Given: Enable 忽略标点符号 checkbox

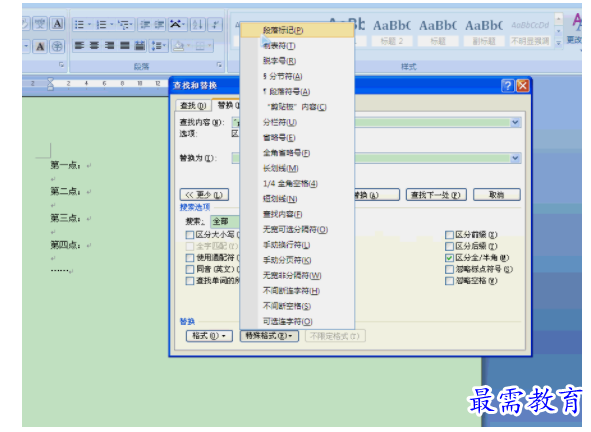Looking at the screenshot, I should pyautogui.click(x=449, y=270).
